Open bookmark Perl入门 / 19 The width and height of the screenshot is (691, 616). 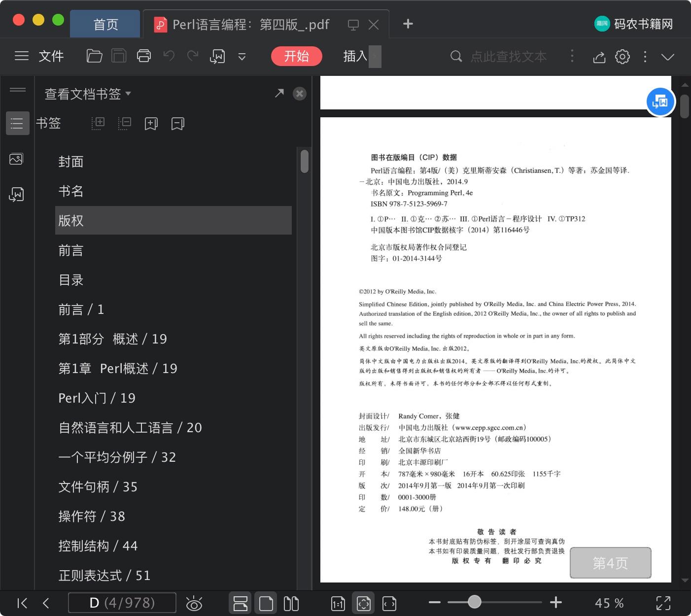(x=173, y=398)
